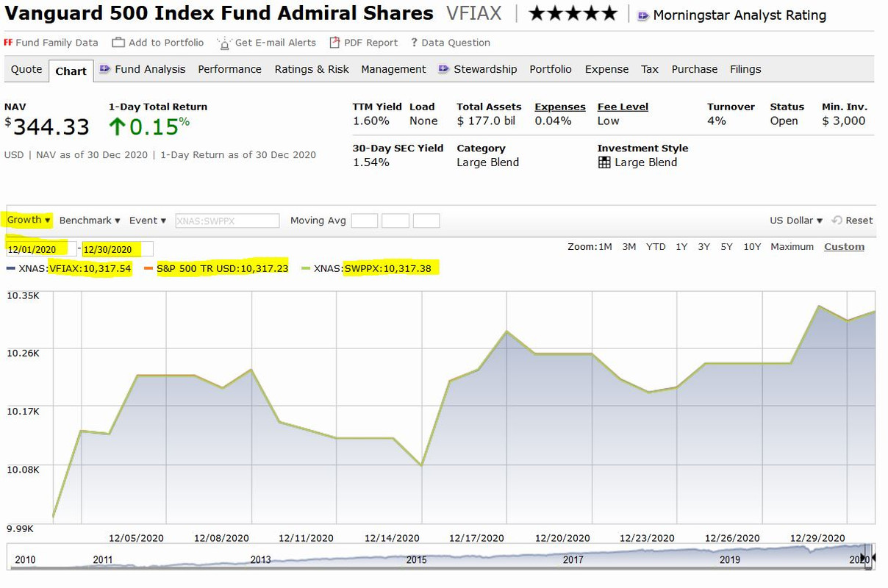Click the Investment Style grid icon
888x588 pixels.
point(603,162)
